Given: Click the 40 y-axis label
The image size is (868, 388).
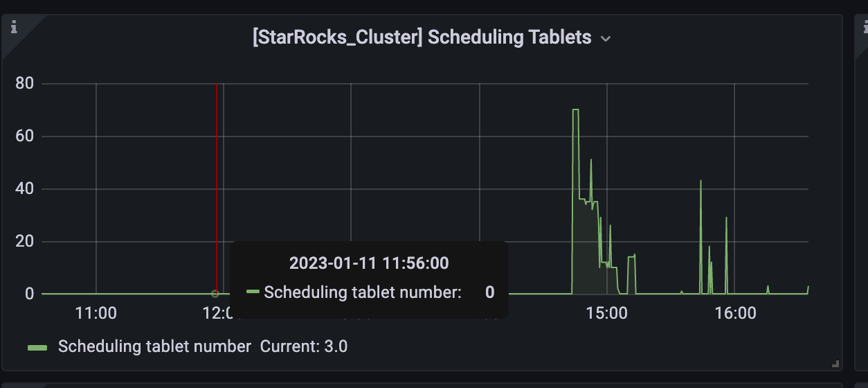Looking at the screenshot, I should 25,189.
